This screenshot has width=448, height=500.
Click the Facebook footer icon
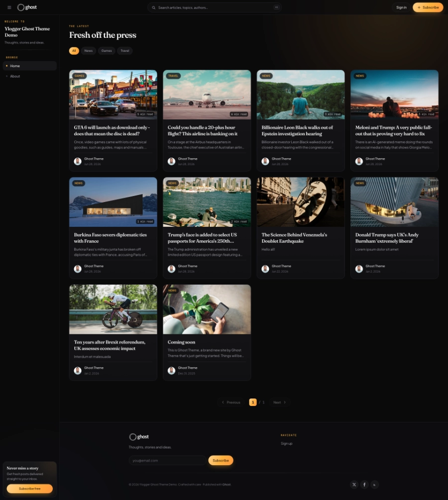[364, 485]
